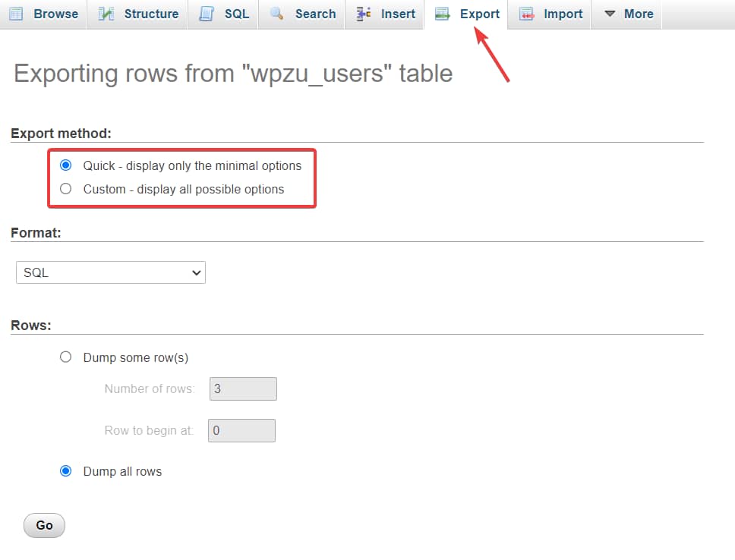This screenshot has height=560, width=735.
Task: Open the Insert tab
Action: [x=385, y=14]
